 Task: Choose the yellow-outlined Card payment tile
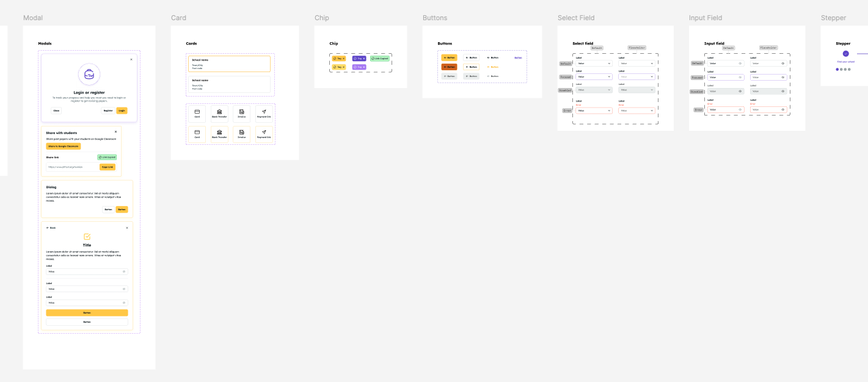(x=197, y=134)
